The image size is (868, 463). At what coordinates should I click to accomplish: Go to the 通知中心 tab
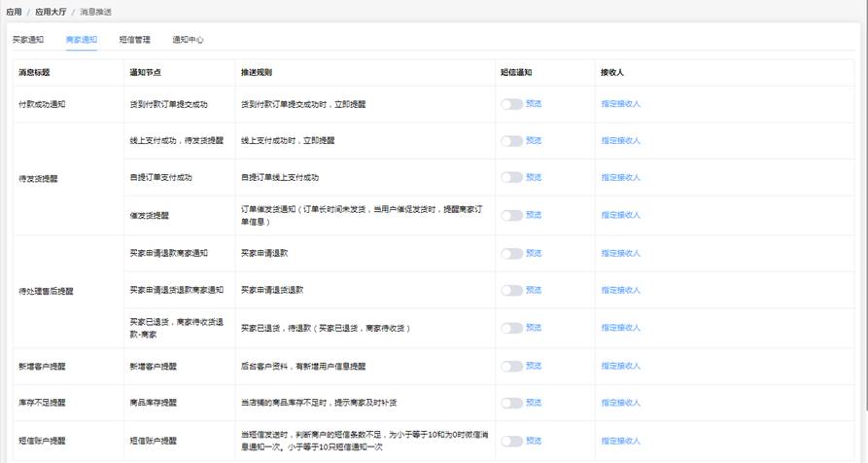(188, 39)
